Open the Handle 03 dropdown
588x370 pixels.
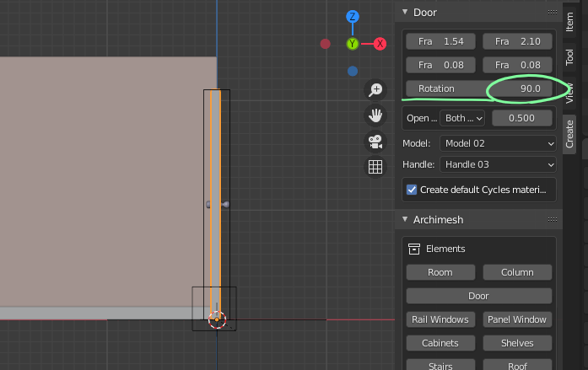(x=498, y=164)
